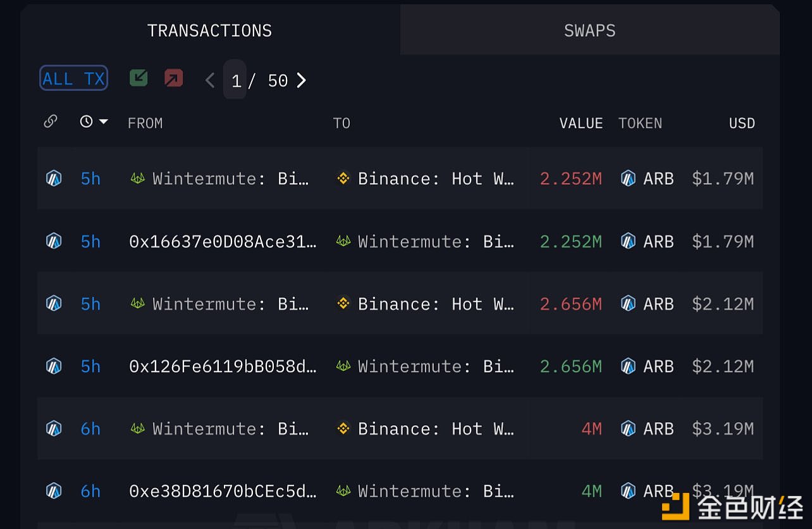This screenshot has height=529, width=812.
Task: Open ARB token in red 2.252M row
Action: tap(647, 178)
